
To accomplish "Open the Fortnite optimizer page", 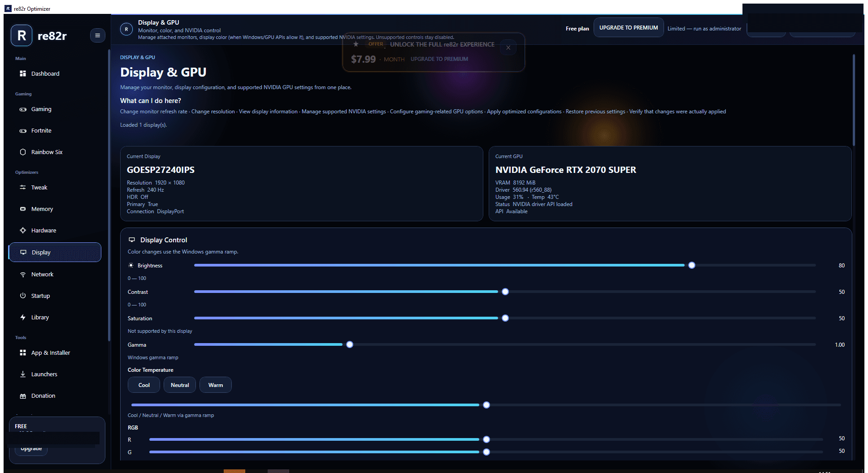I will [55, 131].
